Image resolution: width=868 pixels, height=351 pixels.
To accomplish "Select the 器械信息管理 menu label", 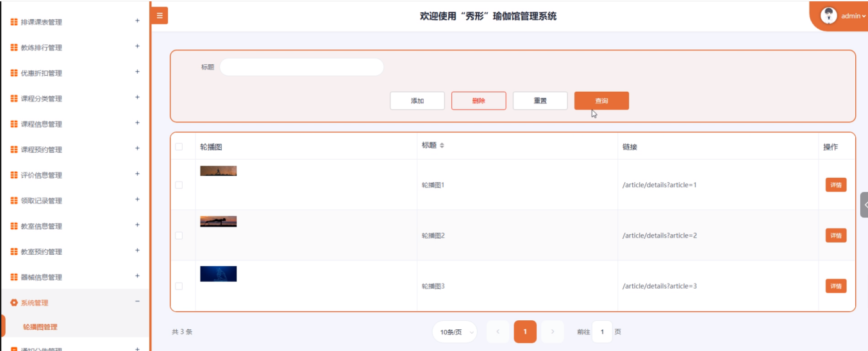I will coord(42,277).
